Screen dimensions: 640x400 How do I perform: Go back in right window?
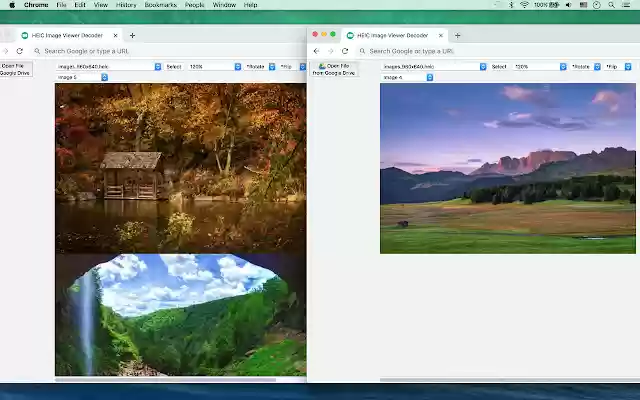pos(316,51)
